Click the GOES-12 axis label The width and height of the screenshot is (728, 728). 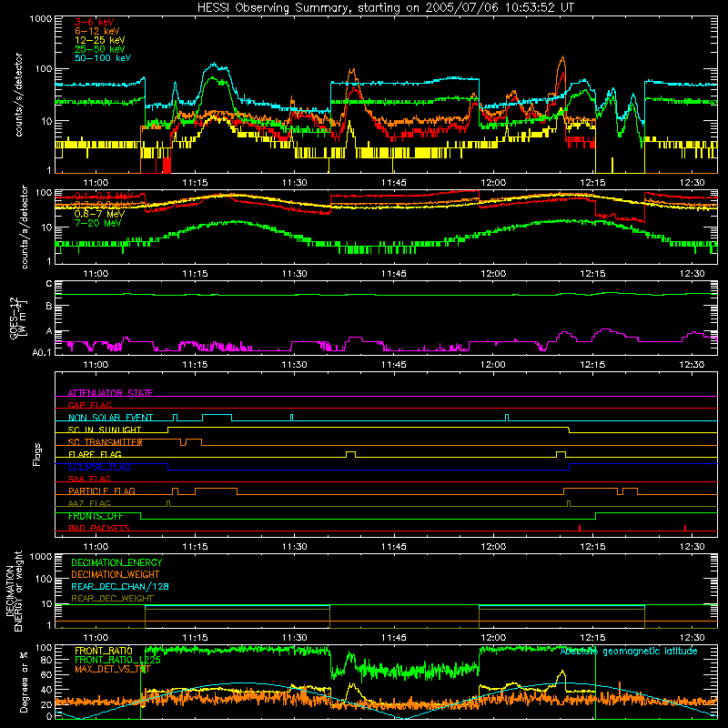18,318
